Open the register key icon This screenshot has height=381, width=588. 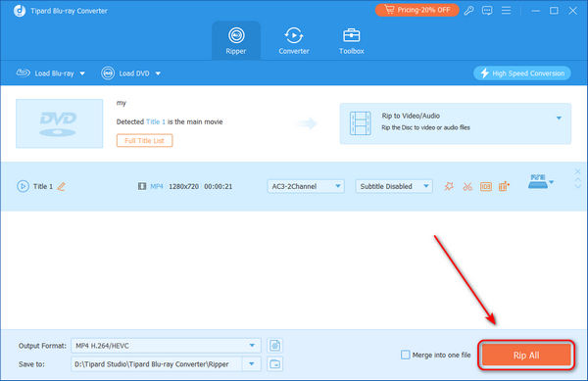468,11
